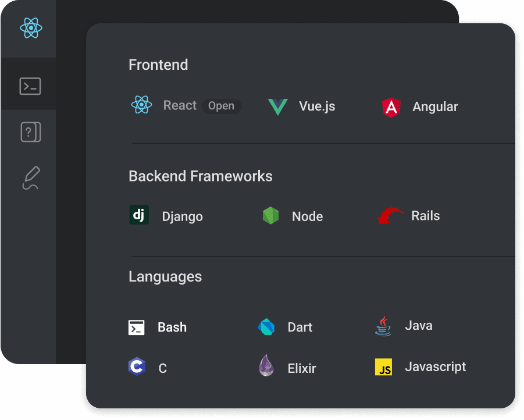The width and height of the screenshot is (524, 420).
Task: Select the pen signature sidebar icon
Action: (31, 179)
